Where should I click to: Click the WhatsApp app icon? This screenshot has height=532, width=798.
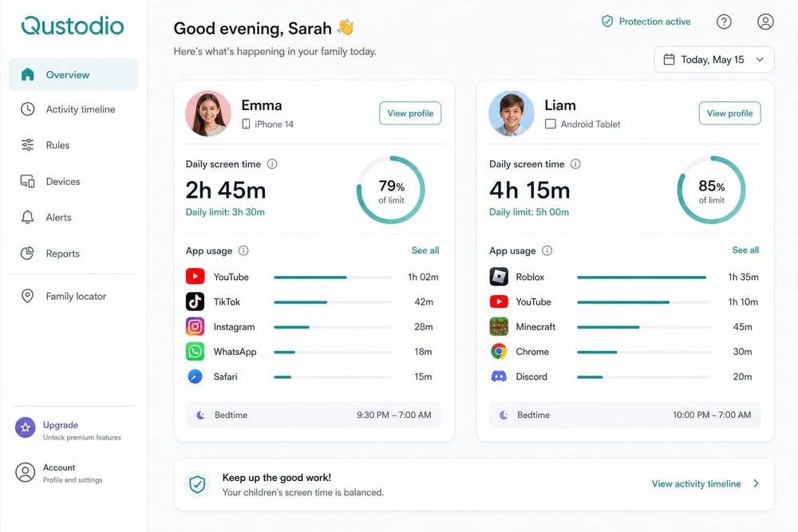195,352
